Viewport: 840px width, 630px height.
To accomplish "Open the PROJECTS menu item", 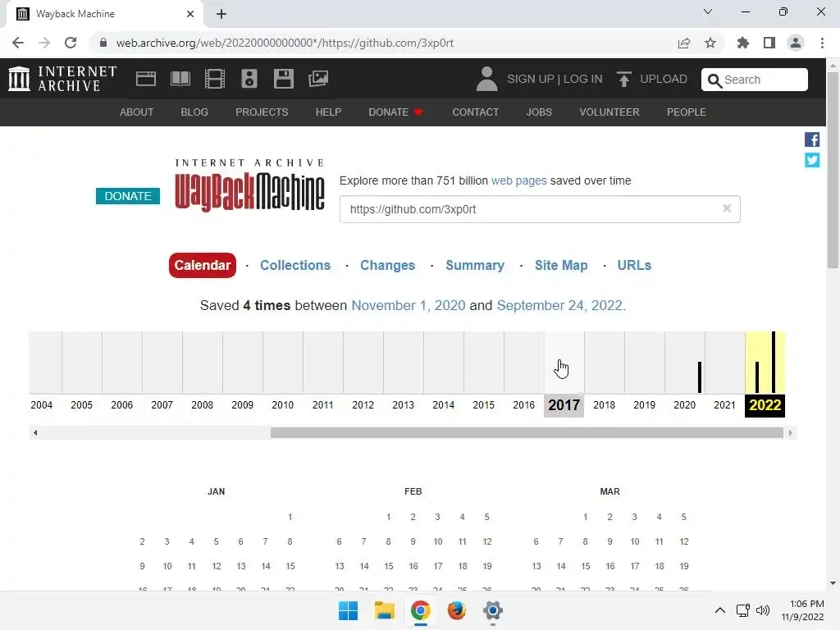I will (262, 112).
